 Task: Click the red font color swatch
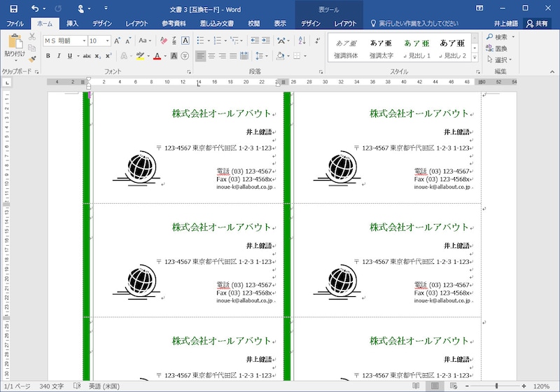click(156, 56)
